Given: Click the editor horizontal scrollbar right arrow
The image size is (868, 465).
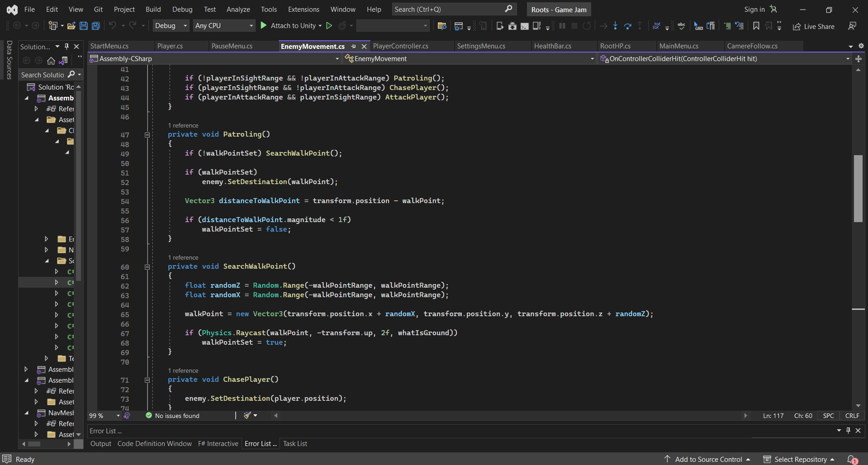Looking at the screenshot, I should [745, 415].
